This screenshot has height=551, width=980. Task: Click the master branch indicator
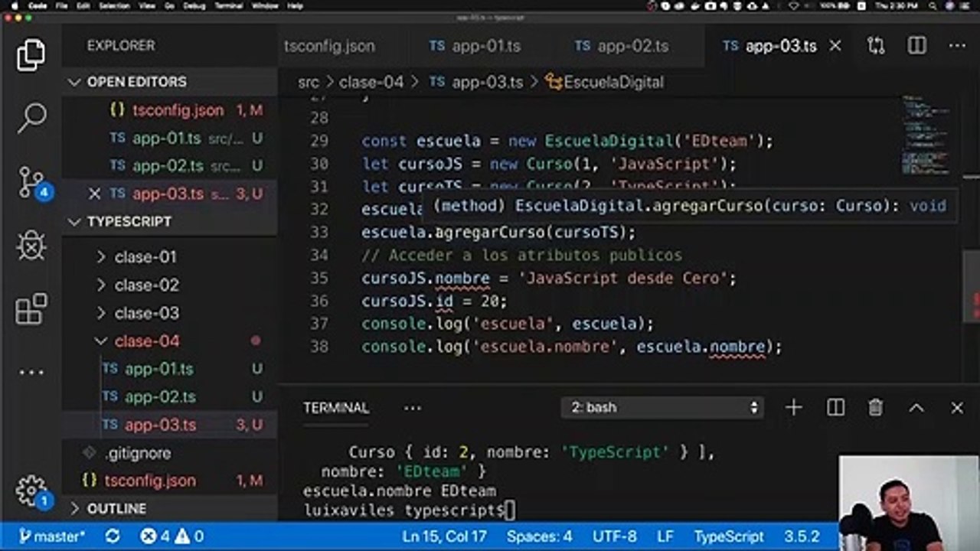[x=52, y=536]
